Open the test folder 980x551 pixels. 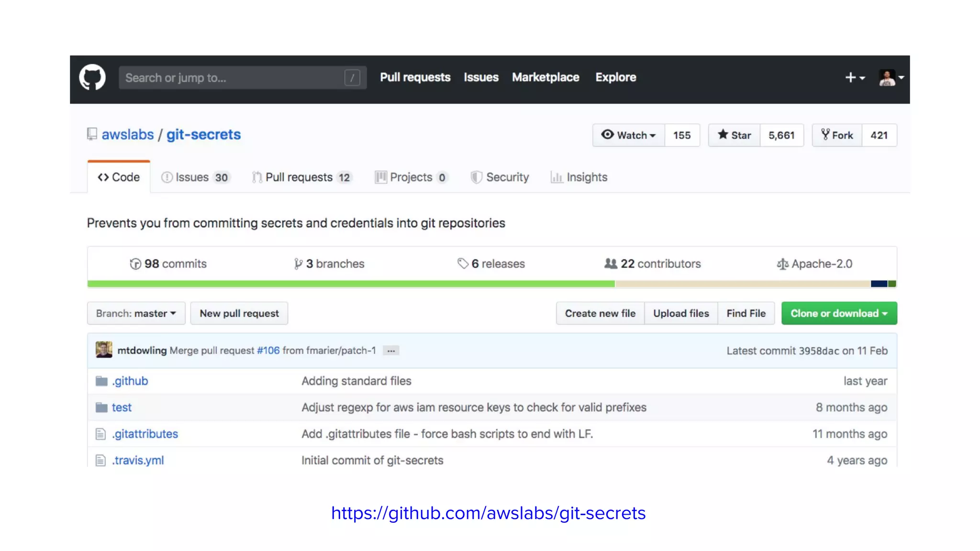point(122,408)
